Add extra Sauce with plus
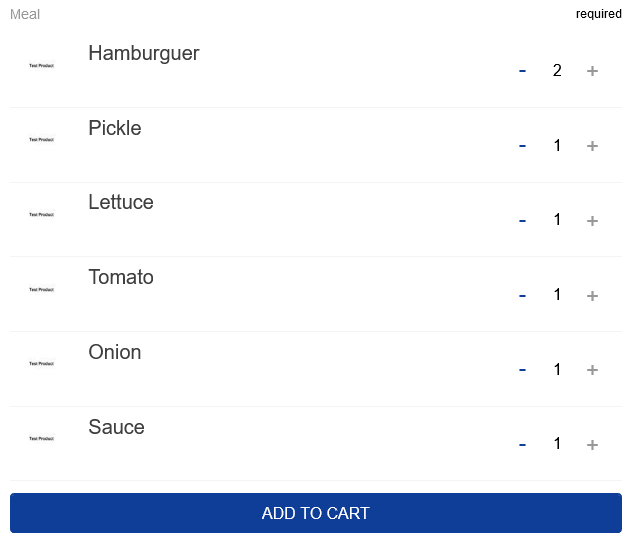The image size is (644, 547). (x=592, y=444)
